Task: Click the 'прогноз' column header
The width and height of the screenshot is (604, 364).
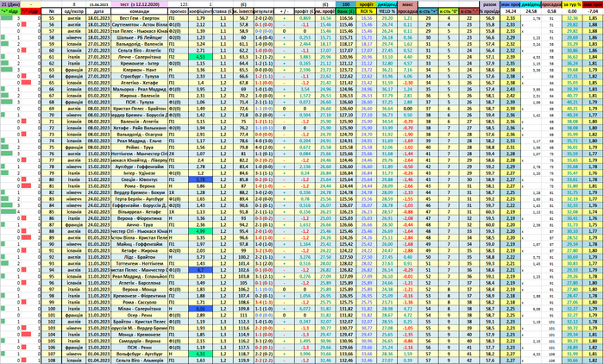Action: pyautogui.click(x=178, y=11)
